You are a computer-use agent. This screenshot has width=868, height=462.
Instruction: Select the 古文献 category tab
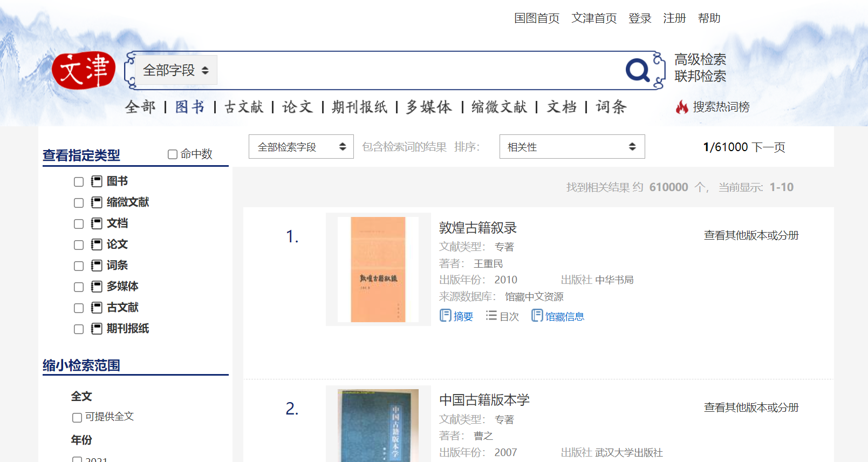click(244, 107)
